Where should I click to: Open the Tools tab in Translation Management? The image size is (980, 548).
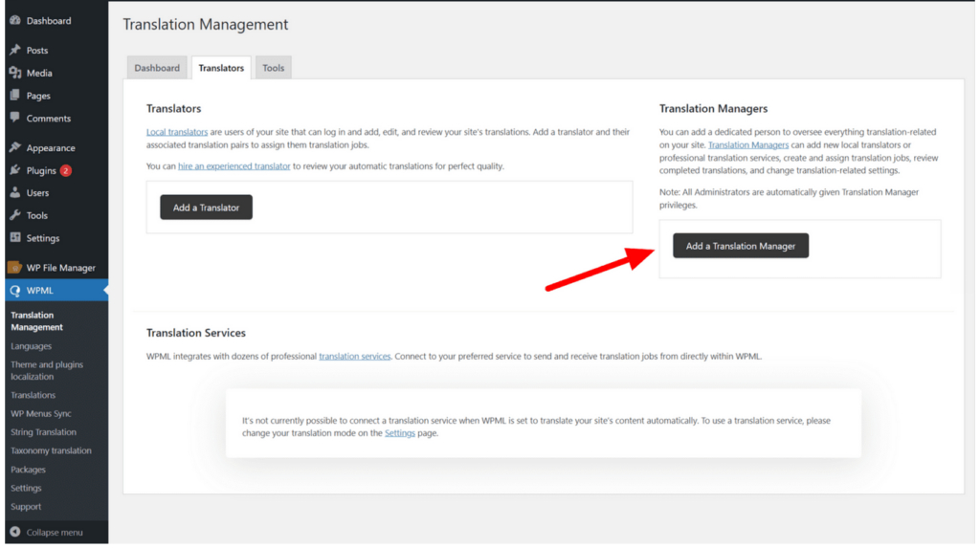[x=273, y=68]
